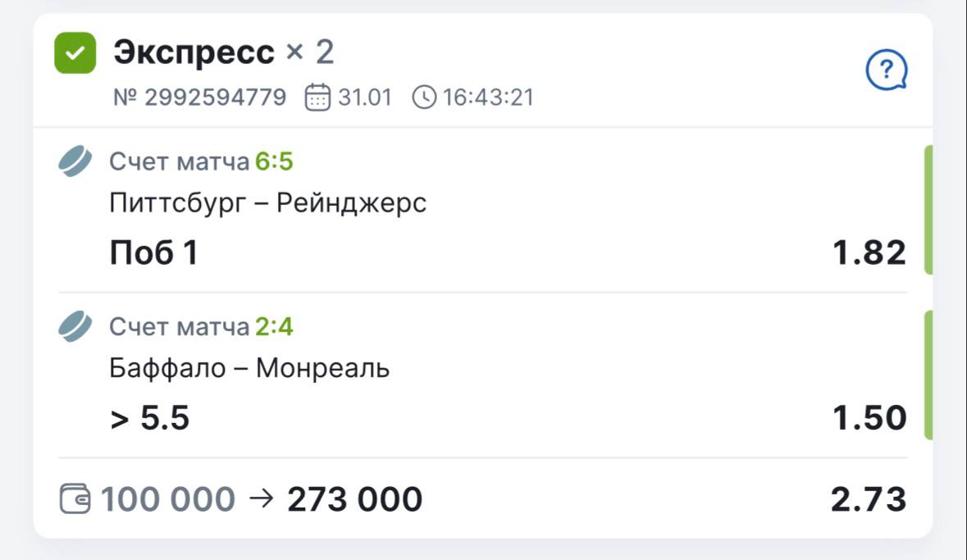Open the Питтсбург – Рейнджерс match
This screenshot has width=967, height=560.
click(268, 203)
